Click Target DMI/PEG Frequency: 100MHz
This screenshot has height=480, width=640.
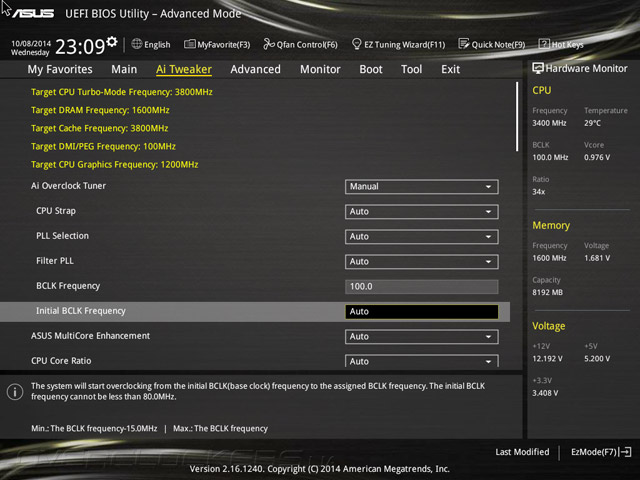[103, 147]
